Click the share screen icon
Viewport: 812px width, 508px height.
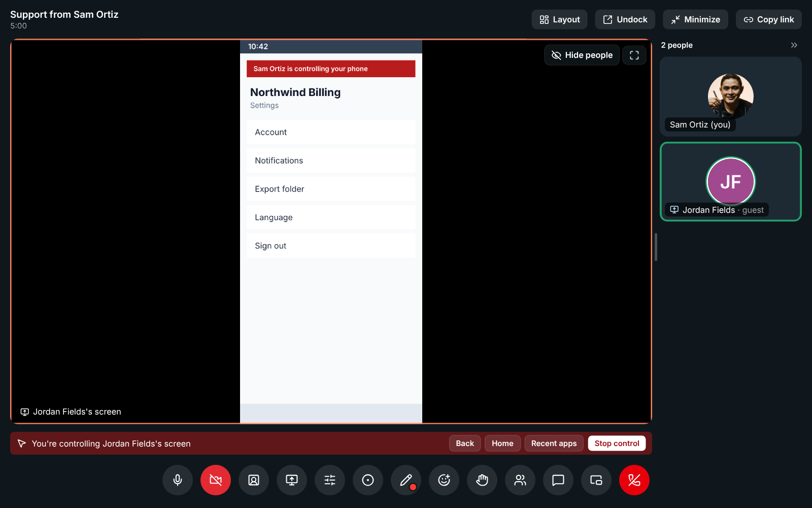coord(292,480)
